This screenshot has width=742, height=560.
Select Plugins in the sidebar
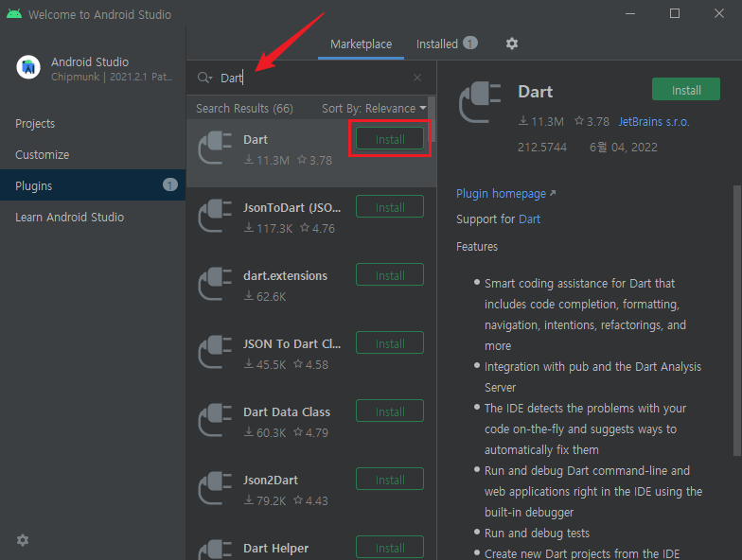point(93,185)
